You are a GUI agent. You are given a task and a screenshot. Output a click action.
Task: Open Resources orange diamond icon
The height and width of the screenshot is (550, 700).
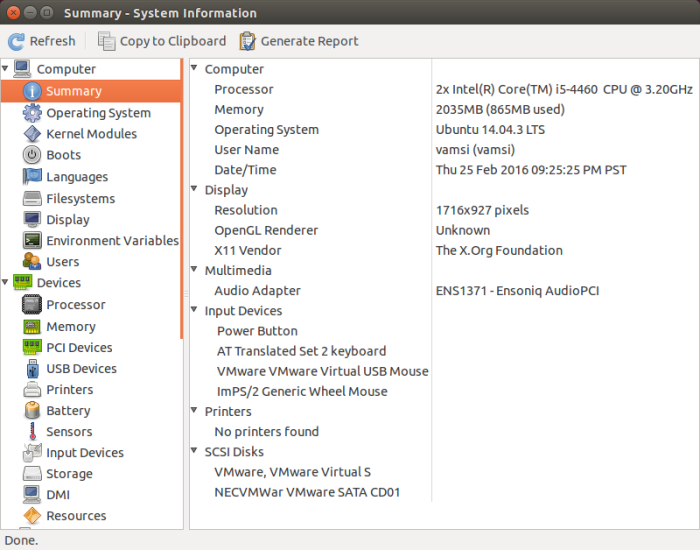coord(32,516)
